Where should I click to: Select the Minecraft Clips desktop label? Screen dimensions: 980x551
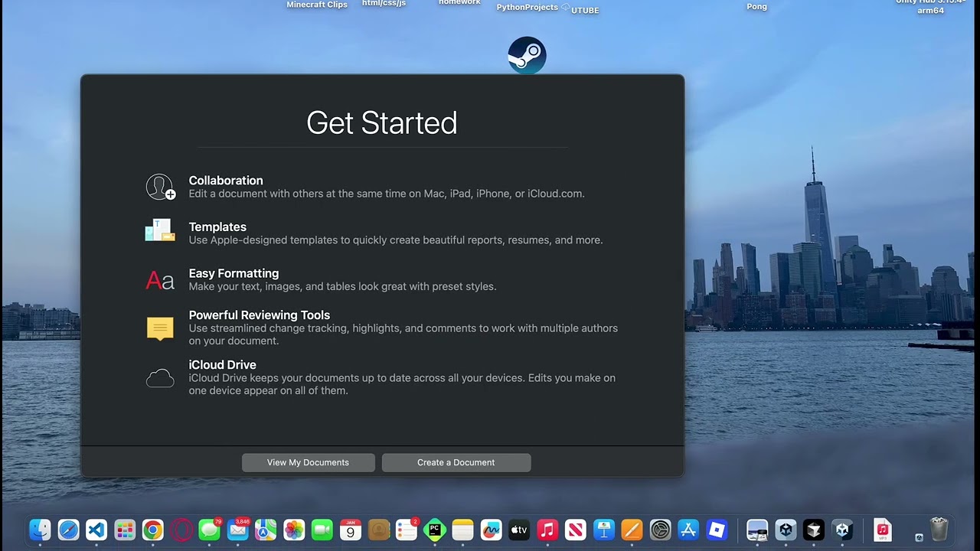click(x=317, y=5)
